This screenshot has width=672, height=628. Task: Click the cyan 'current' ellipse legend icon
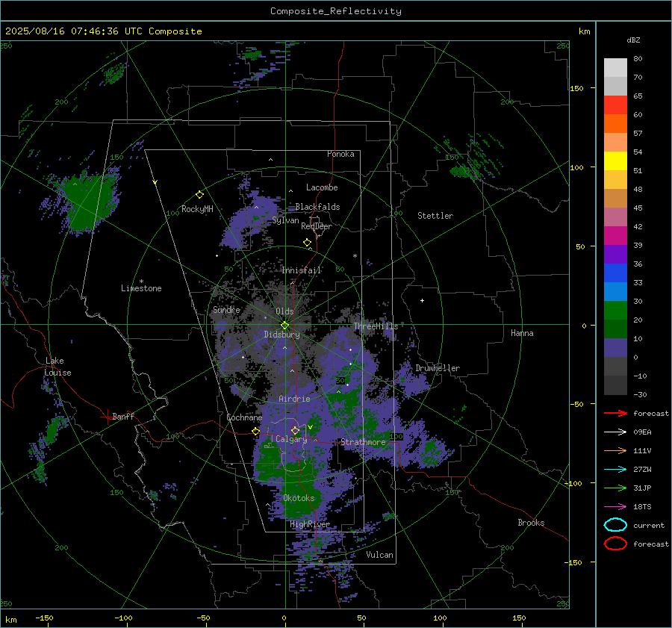[x=615, y=525]
